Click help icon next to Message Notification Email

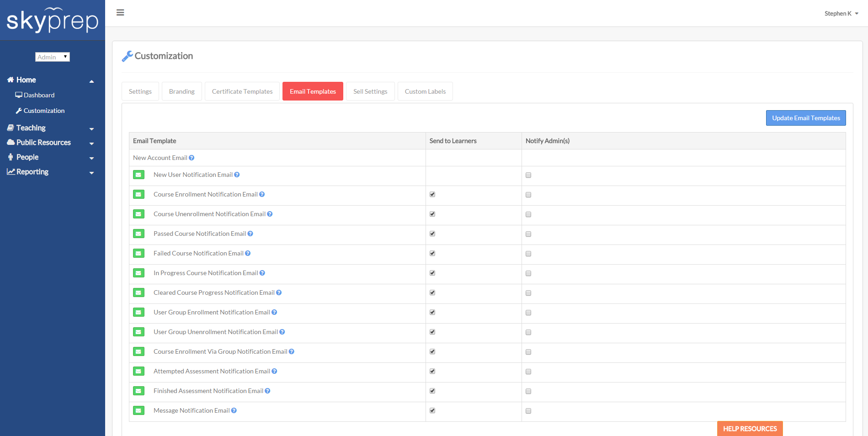point(234,410)
